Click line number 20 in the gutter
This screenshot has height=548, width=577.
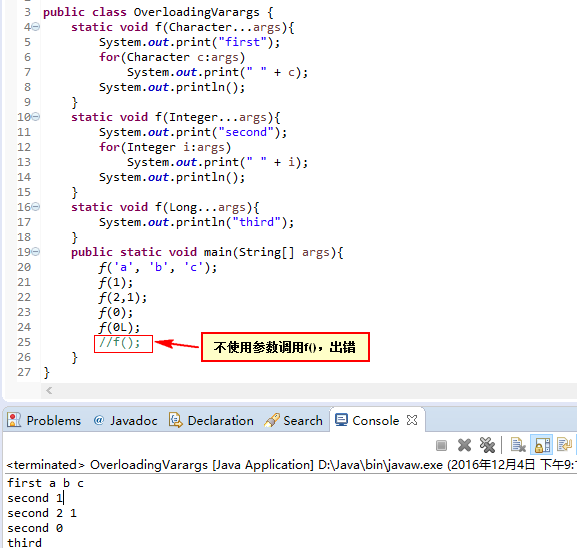click(24, 267)
